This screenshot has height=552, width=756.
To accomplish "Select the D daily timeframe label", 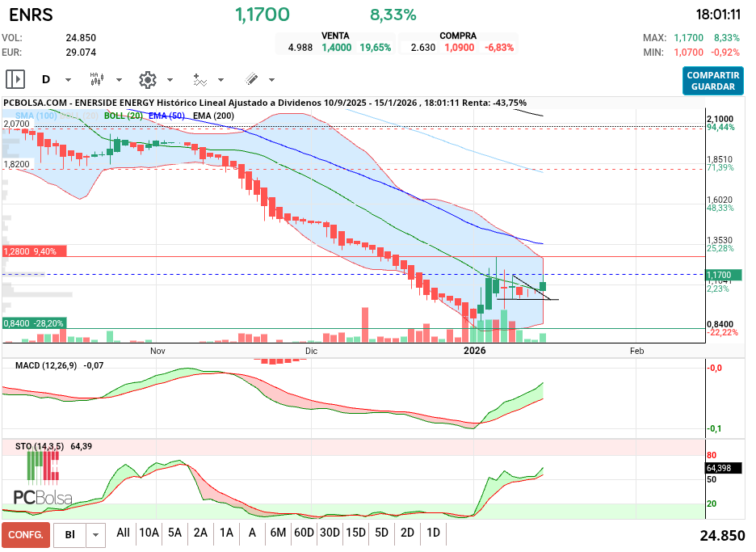I will (x=46, y=80).
